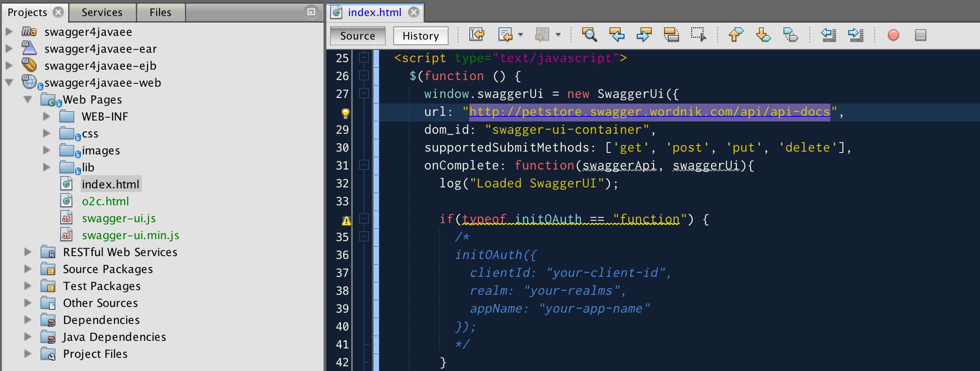The height and width of the screenshot is (371, 980).
Task: Select the Projects tab
Action: (27, 12)
